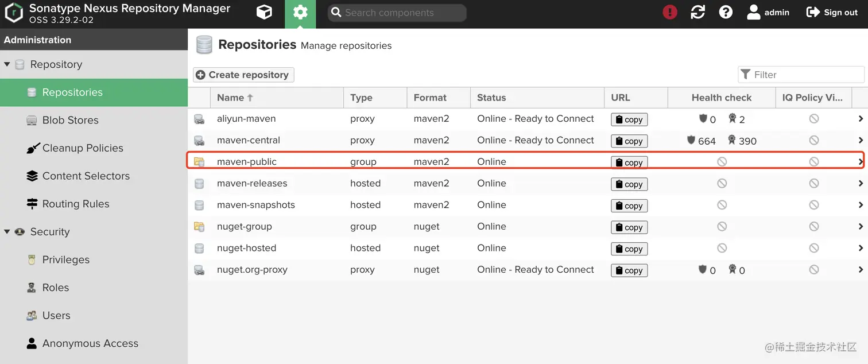The width and height of the screenshot is (868, 364).
Task: Click the nuget-group folder icon
Action: pos(199,227)
